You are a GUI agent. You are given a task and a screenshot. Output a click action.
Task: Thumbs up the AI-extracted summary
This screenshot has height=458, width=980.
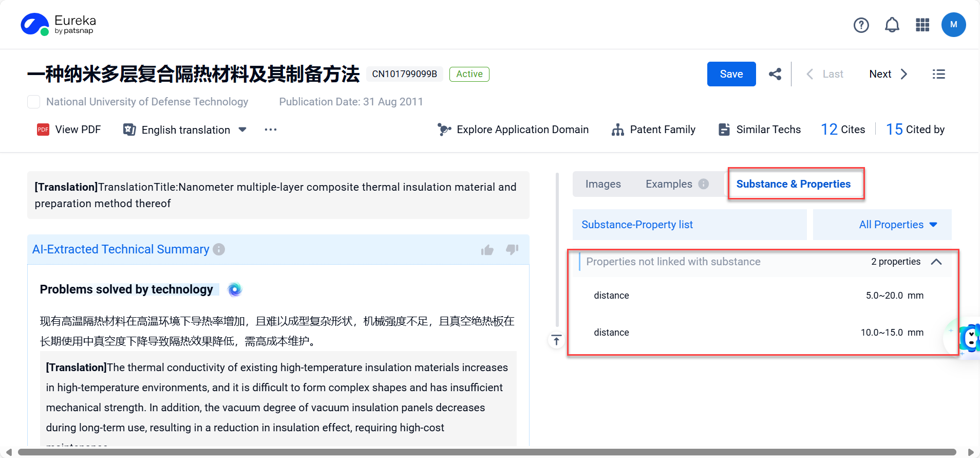487,250
